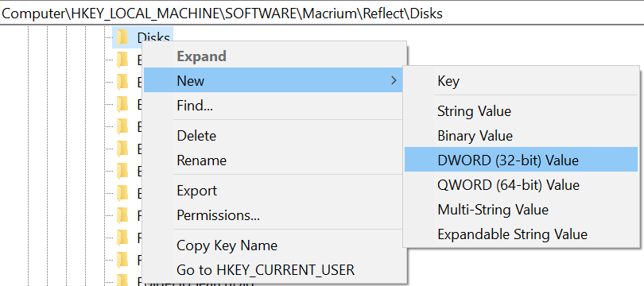Select the Disks folder icon

122,37
